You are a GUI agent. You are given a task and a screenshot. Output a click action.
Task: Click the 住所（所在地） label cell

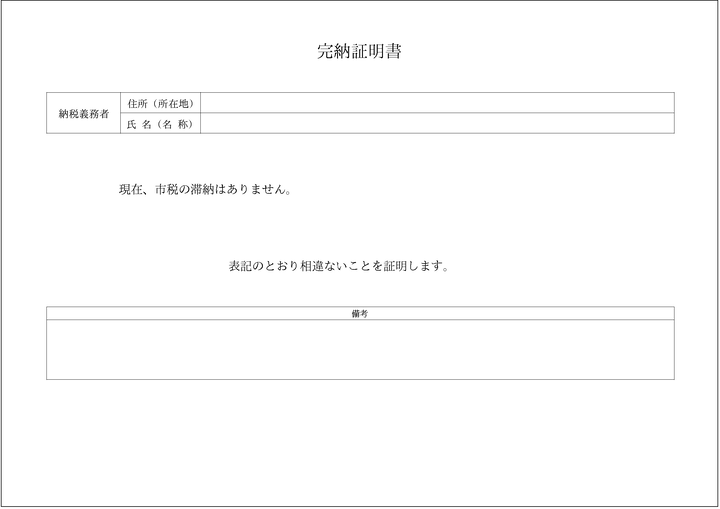click(x=160, y=103)
